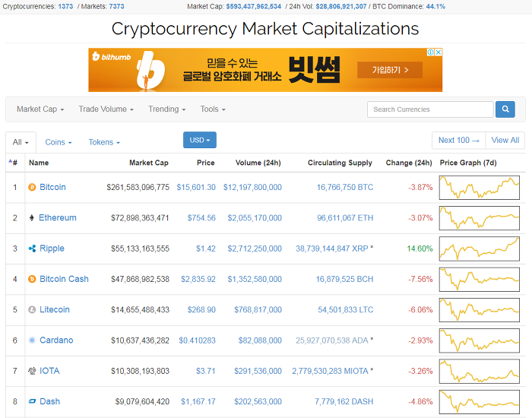
Task: Open the Market Cap dropdown menu
Action: click(x=40, y=109)
